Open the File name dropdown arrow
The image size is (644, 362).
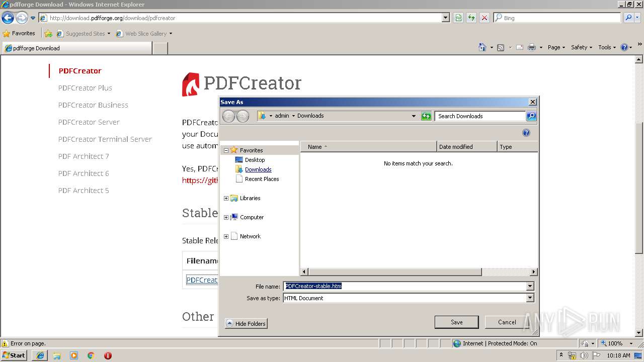tap(530, 286)
